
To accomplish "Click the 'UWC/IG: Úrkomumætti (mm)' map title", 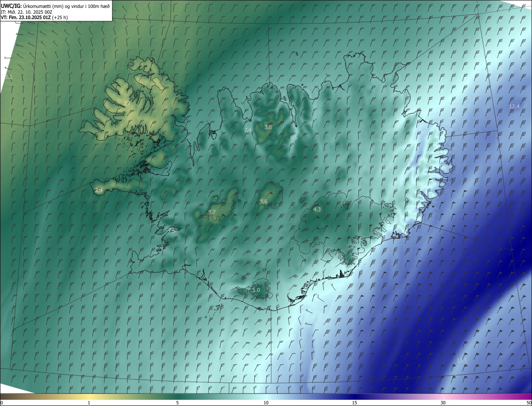I will click(x=56, y=6).
